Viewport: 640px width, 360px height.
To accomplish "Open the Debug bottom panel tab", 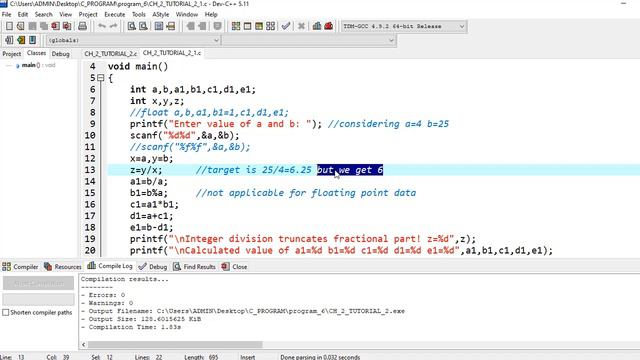I will [153, 267].
